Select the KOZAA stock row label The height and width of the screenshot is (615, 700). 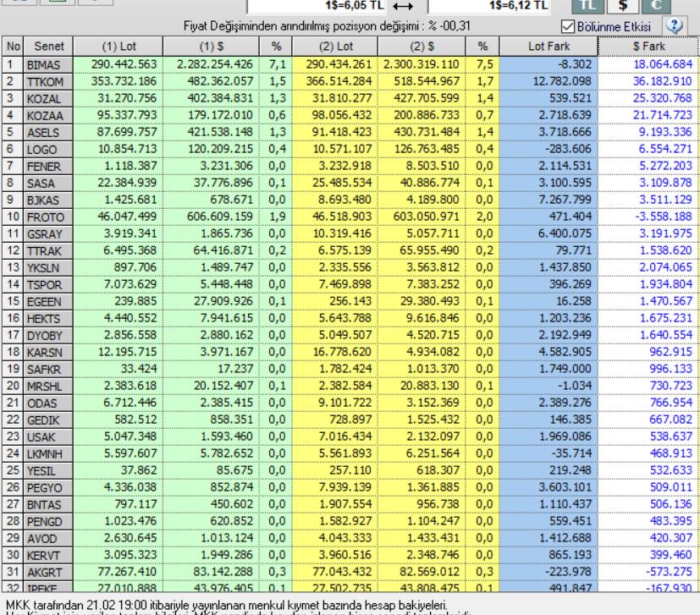[x=48, y=116]
